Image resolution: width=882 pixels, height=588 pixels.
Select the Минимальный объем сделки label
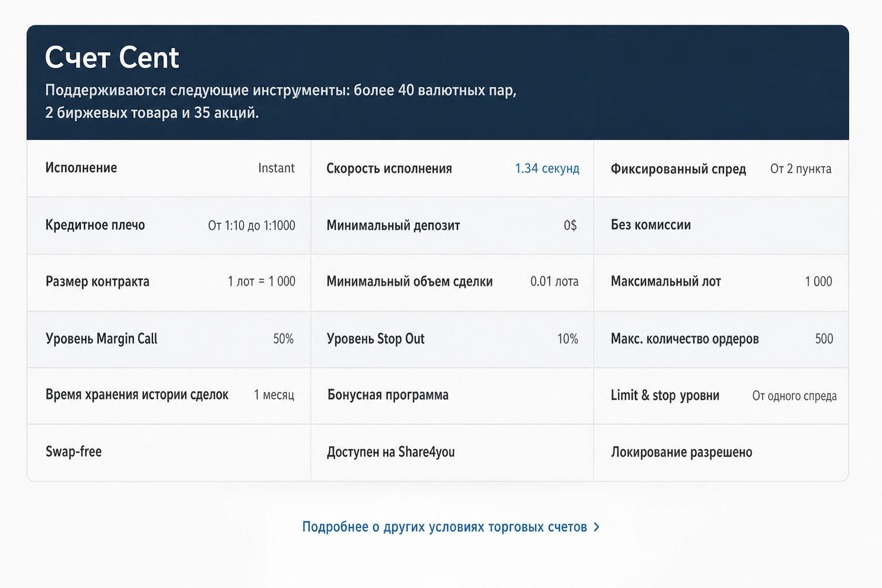coord(409,281)
